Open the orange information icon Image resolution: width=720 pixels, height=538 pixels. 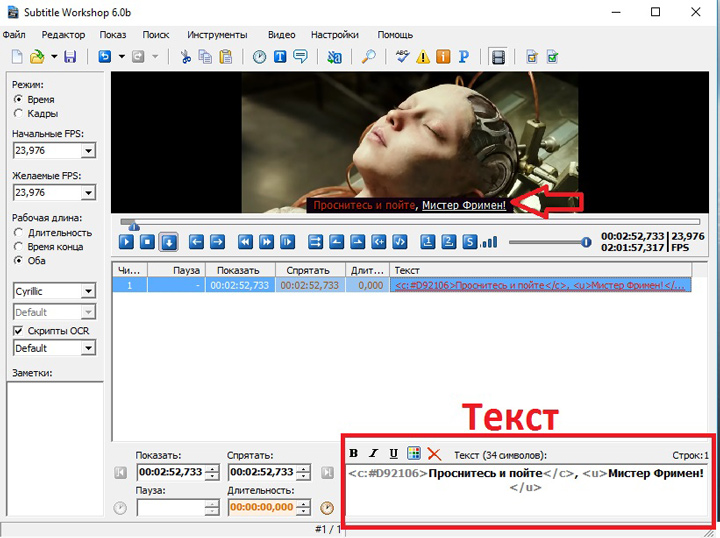point(443,57)
